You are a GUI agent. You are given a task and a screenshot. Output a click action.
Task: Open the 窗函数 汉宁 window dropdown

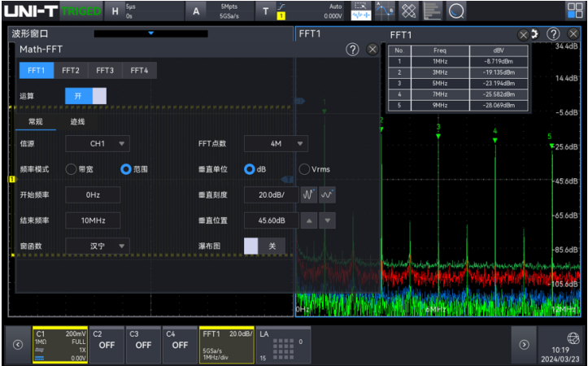point(98,246)
